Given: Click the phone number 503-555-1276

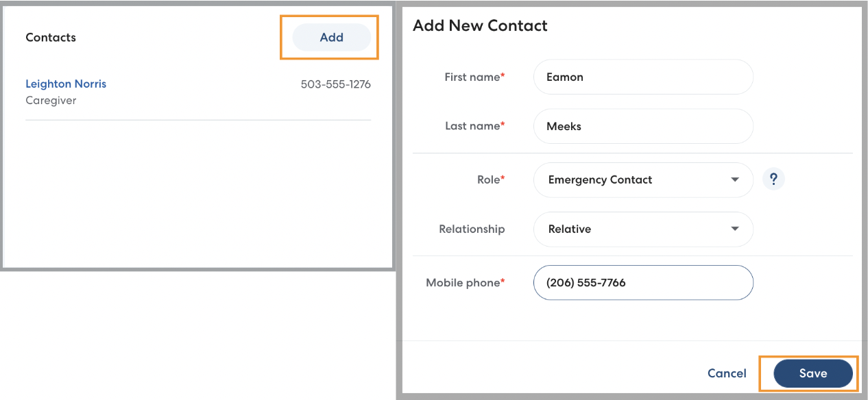Looking at the screenshot, I should [x=335, y=84].
